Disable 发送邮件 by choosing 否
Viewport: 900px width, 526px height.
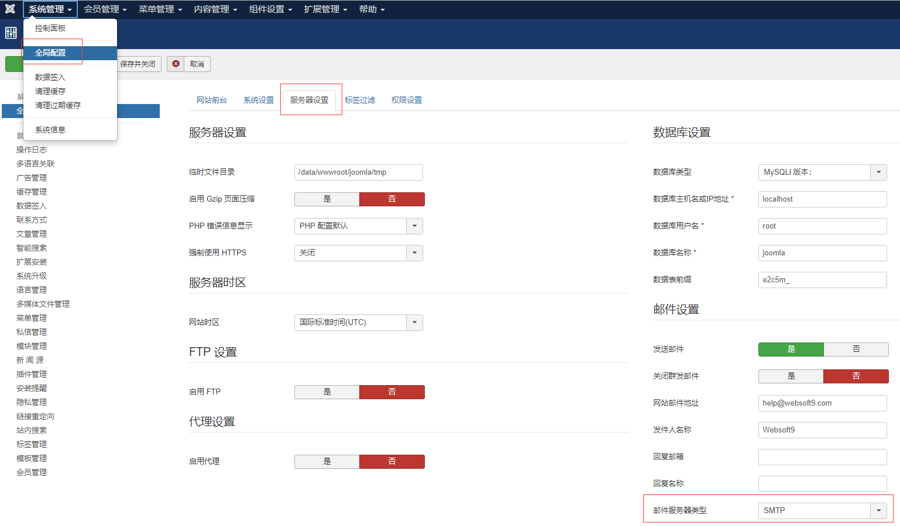point(855,349)
